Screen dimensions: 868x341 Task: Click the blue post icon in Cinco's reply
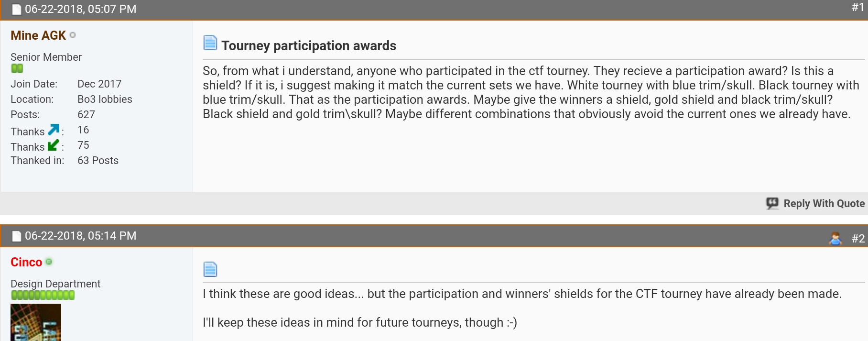point(210,269)
